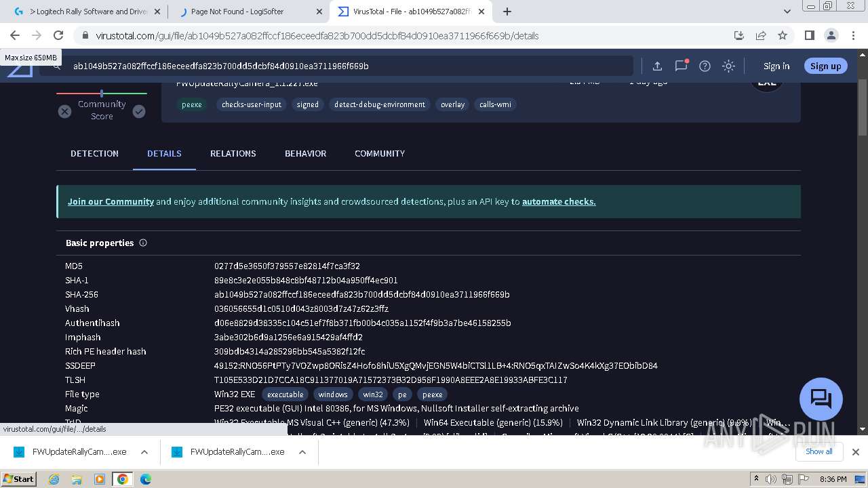Expand options for second download item

coord(302,452)
